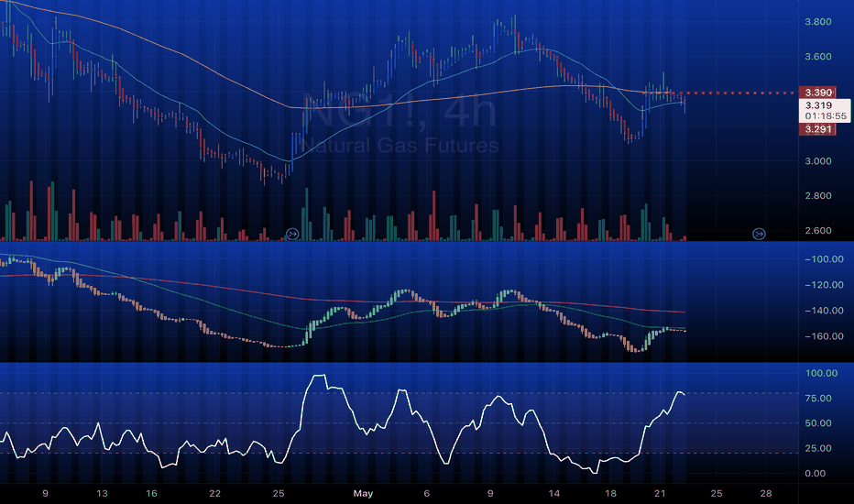
Task: Click date 18 on the time axis
Action: pyautogui.click(x=610, y=494)
